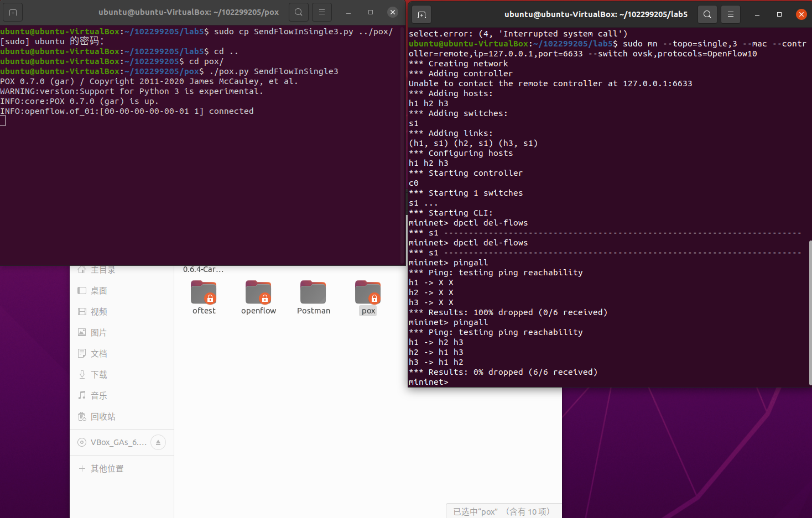This screenshot has height=518, width=812.
Task: Click the 'connected' openflow log line
Action: coord(127,111)
